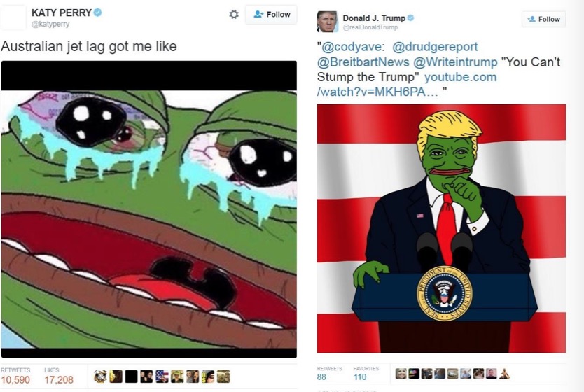
Task: Click Katy Perry's verified badge
Action: tap(97, 13)
